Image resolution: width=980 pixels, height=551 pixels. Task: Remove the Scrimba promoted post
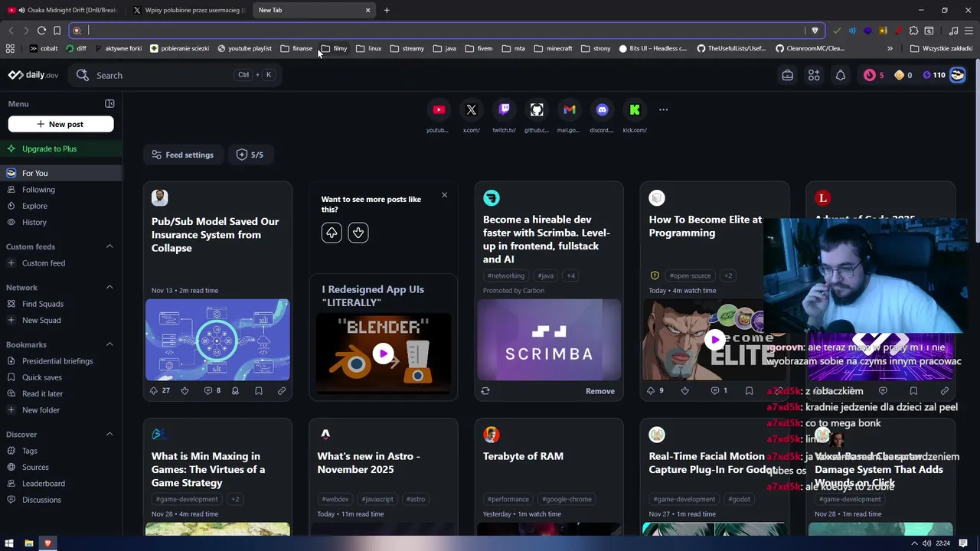pos(599,391)
